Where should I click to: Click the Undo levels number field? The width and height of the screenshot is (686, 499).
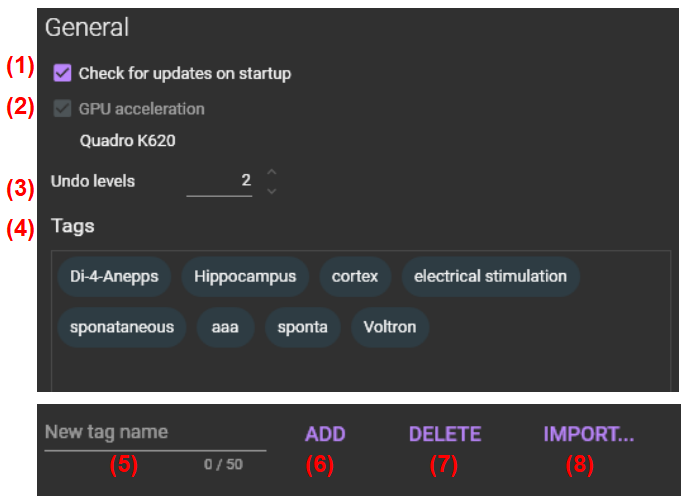(x=220, y=182)
